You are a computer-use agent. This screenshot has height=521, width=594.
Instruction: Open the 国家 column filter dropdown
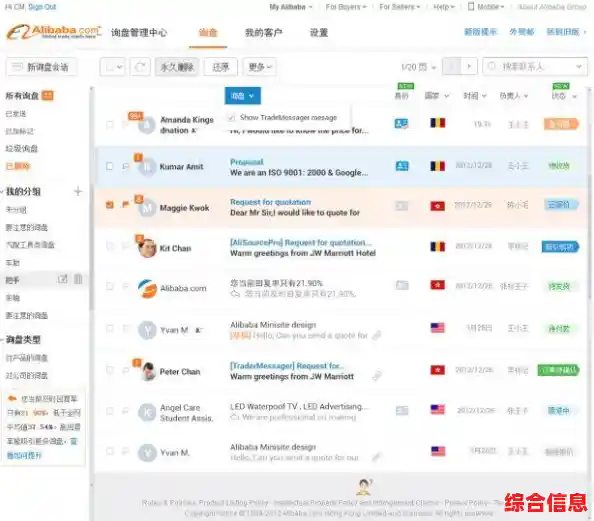pos(437,96)
